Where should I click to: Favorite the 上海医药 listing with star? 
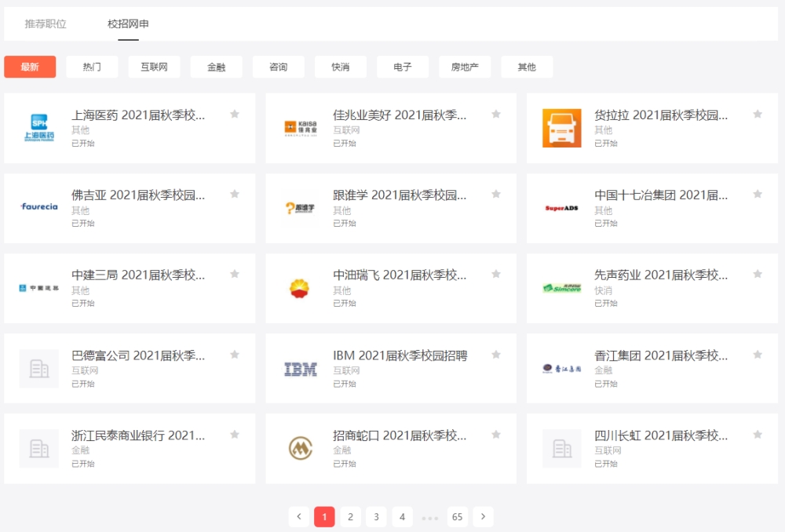pyautogui.click(x=234, y=114)
